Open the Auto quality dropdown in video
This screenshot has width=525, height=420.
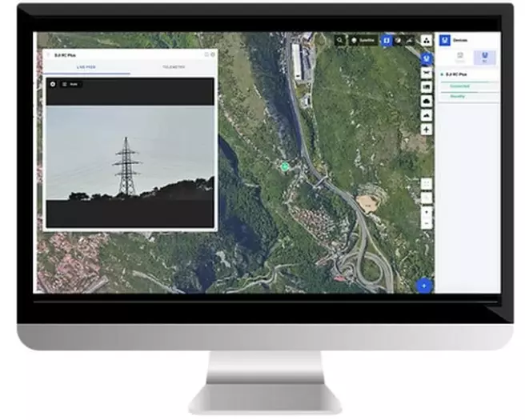coord(72,84)
